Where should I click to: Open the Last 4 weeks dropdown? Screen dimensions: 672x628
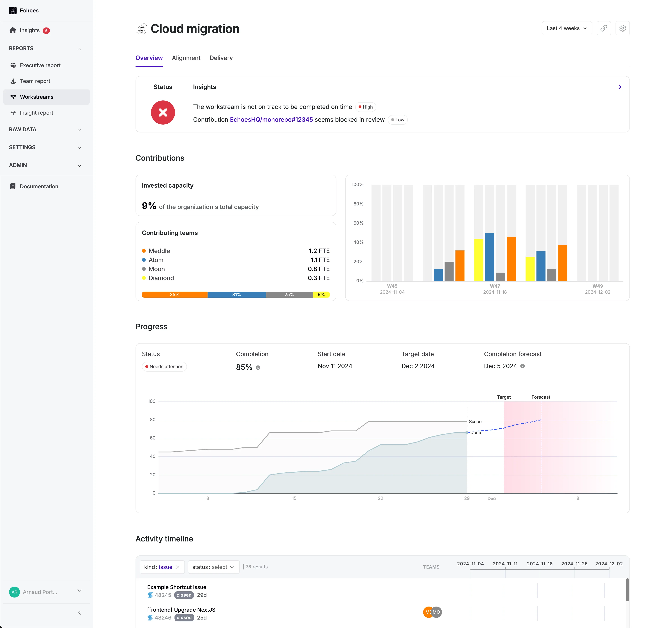[x=567, y=28]
